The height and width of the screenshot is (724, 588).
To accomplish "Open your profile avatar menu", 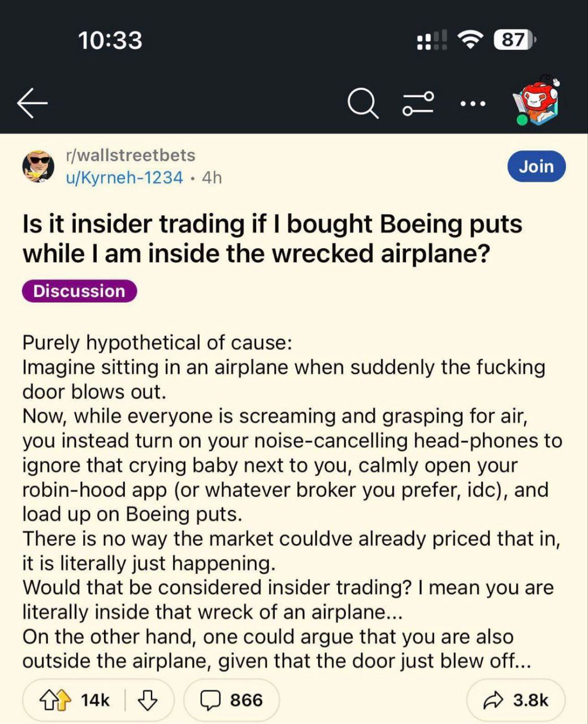I will click(537, 101).
